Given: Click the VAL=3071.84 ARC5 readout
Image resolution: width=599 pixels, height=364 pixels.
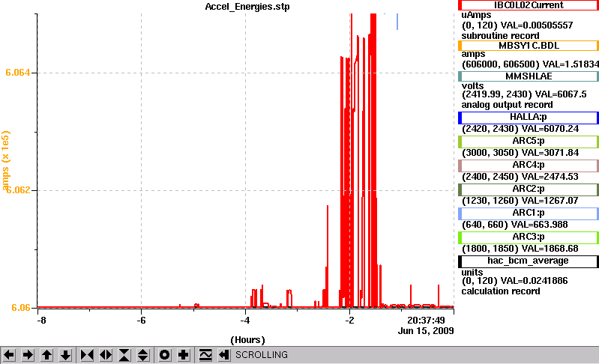Looking at the screenshot, I should (550, 153).
